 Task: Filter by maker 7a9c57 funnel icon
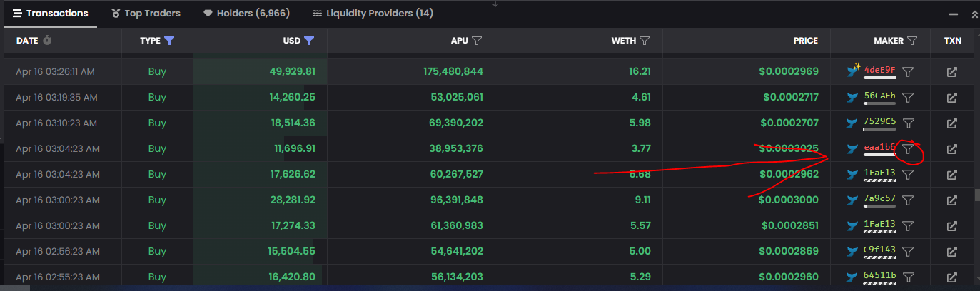907,200
